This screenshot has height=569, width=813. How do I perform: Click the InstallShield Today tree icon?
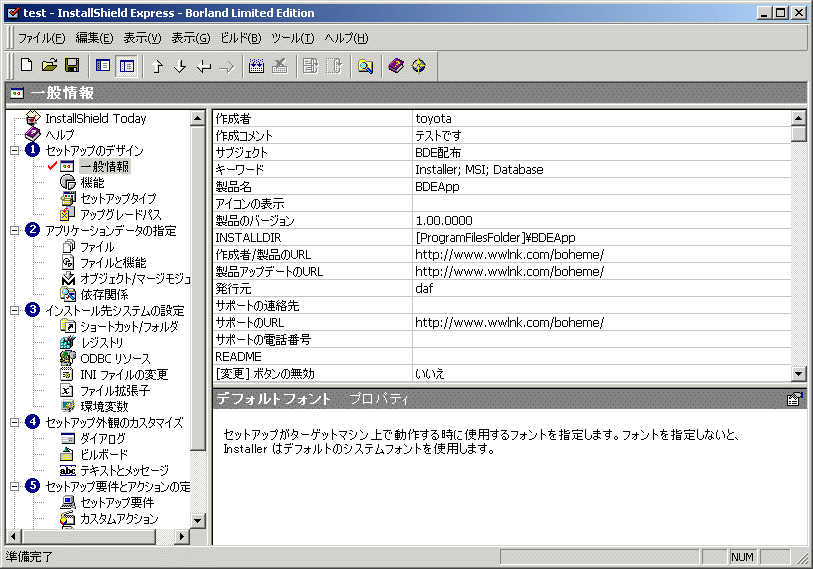pyautogui.click(x=33, y=118)
